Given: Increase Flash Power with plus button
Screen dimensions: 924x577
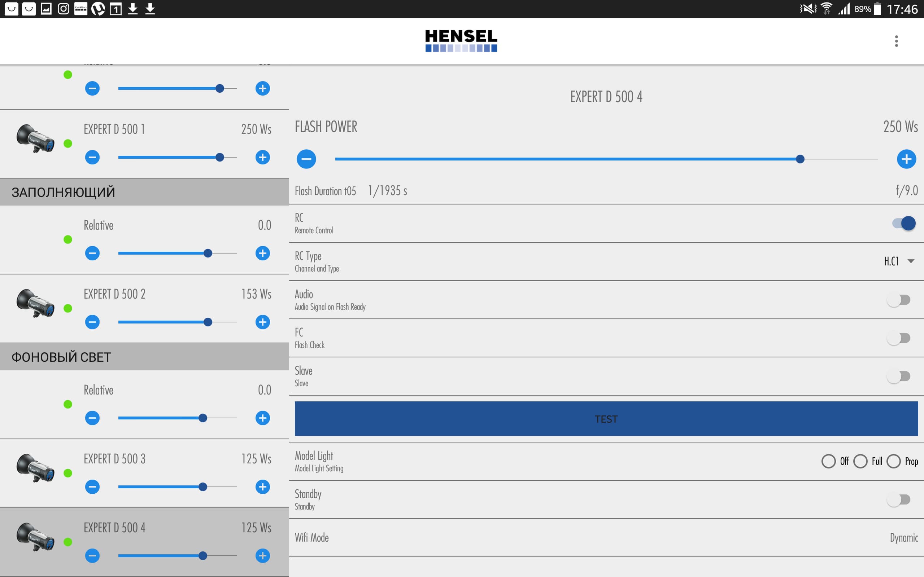Looking at the screenshot, I should pyautogui.click(x=906, y=159).
